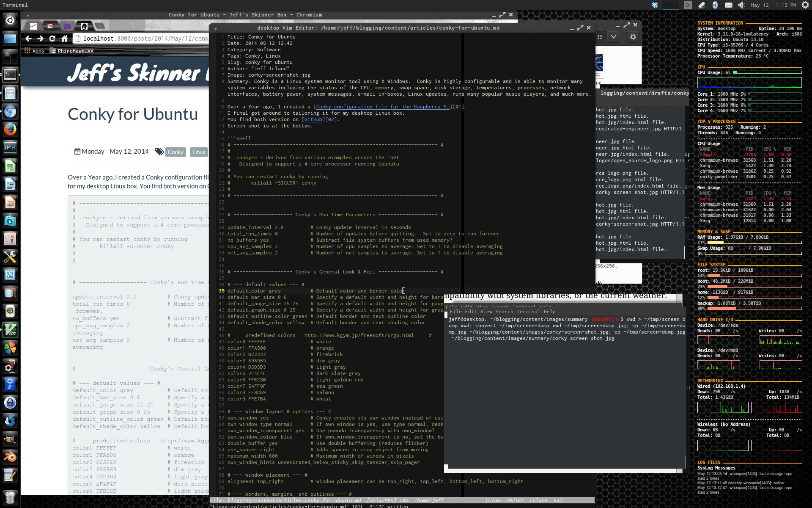Open the Show Desktop launcher icon
This screenshot has width=812, height=508.
(10, 39)
